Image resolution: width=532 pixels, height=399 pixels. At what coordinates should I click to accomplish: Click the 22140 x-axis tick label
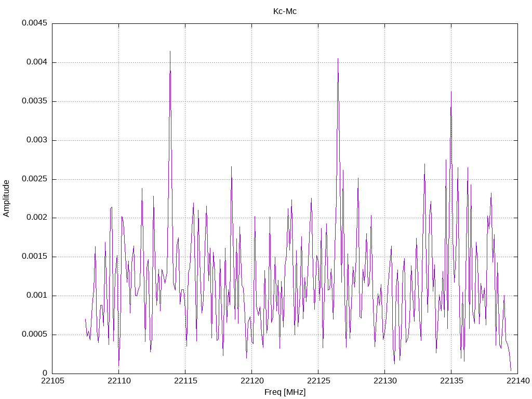click(518, 381)
